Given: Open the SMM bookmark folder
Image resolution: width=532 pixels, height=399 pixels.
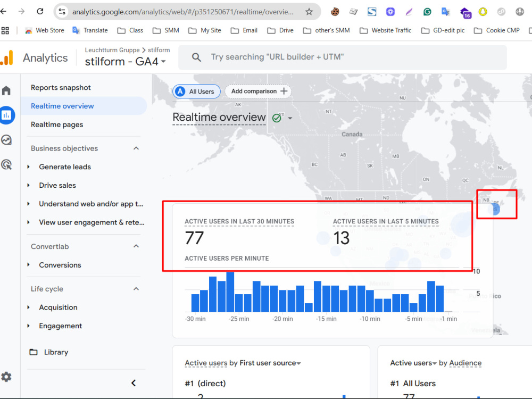Looking at the screenshot, I should coord(166,30).
